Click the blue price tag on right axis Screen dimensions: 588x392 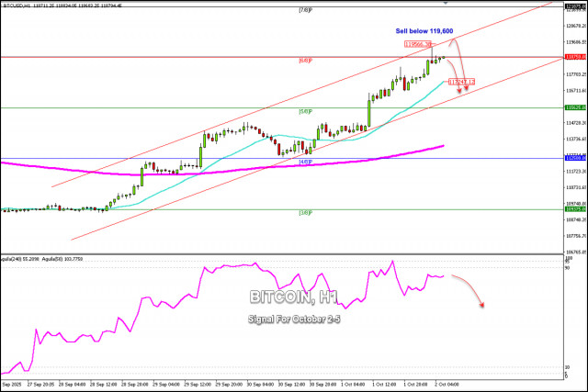[x=575, y=158]
